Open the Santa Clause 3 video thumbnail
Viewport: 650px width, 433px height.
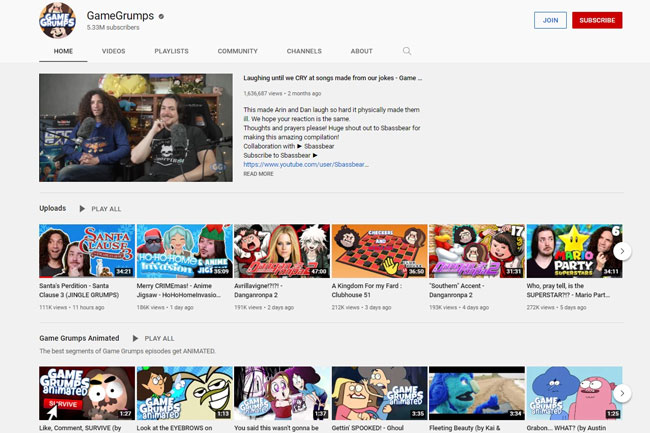click(x=87, y=251)
